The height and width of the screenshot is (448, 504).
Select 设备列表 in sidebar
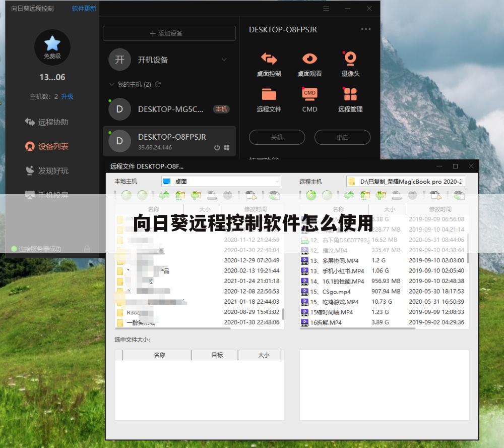[46, 146]
